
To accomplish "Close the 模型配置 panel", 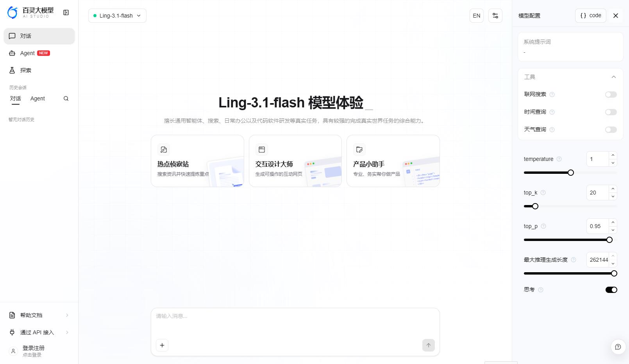I will [x=616, y=16].
